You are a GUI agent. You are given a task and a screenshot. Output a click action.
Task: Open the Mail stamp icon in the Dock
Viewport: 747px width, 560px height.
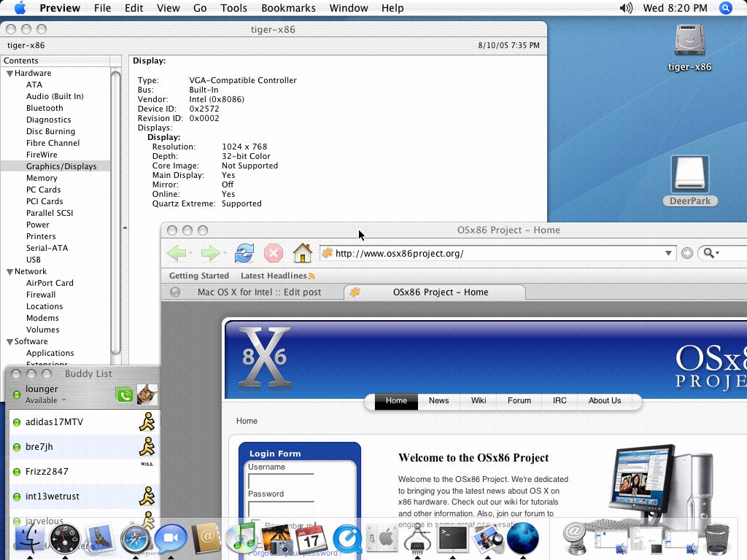pos(100,539)
